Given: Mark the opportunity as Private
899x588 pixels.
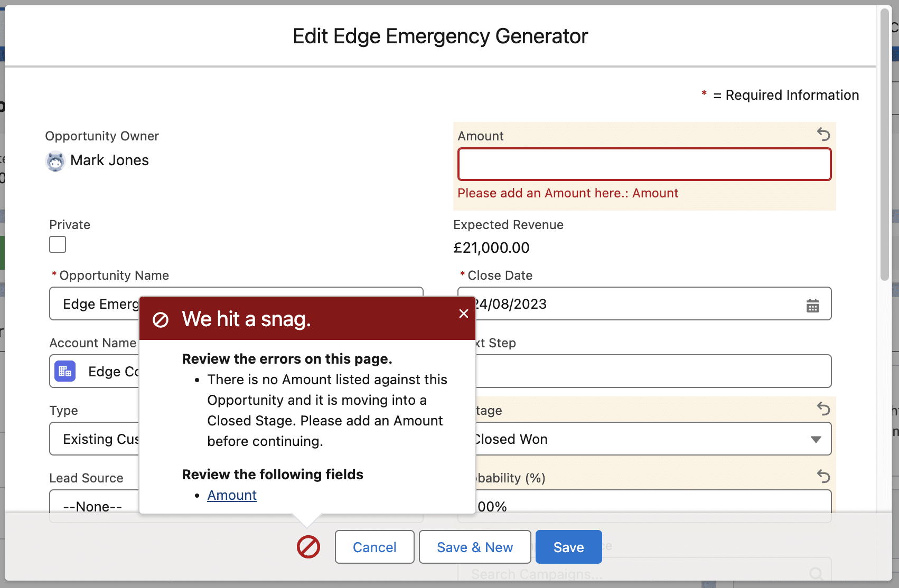Looking at the screenshot, I should [x=57, y=244].
